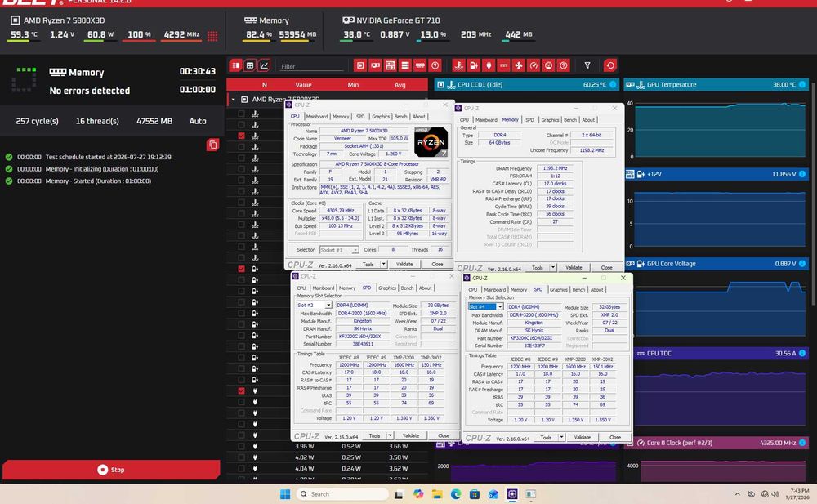Click Validate in CPU-Z CPU window
The image size is (817, 504).
(x=404, y=264)
